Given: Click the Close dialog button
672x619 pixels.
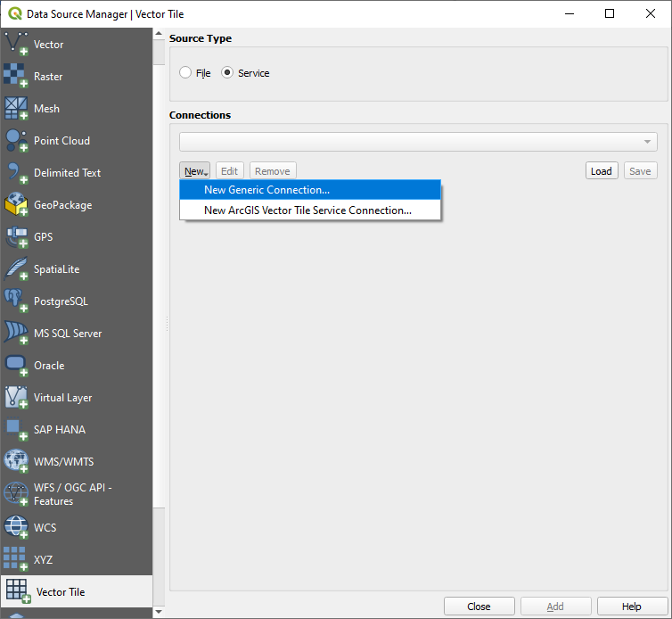Looking at the screenshot, I should (479, 607).
